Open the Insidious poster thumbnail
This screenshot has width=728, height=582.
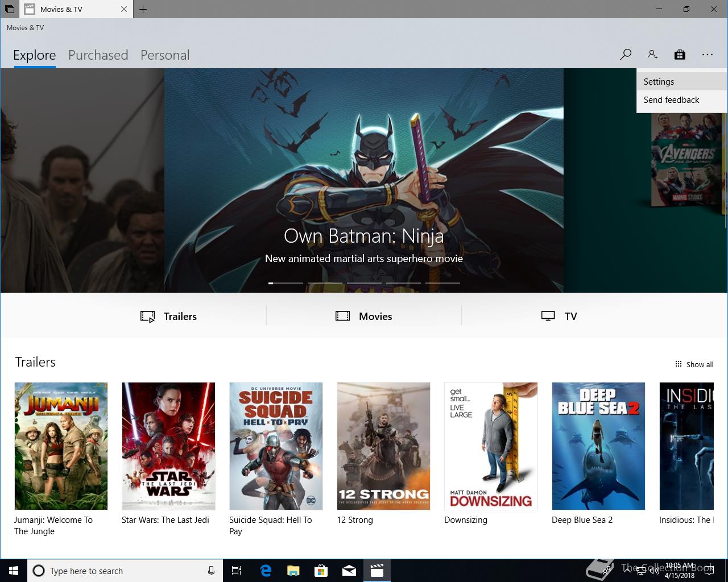coord(686,446)
